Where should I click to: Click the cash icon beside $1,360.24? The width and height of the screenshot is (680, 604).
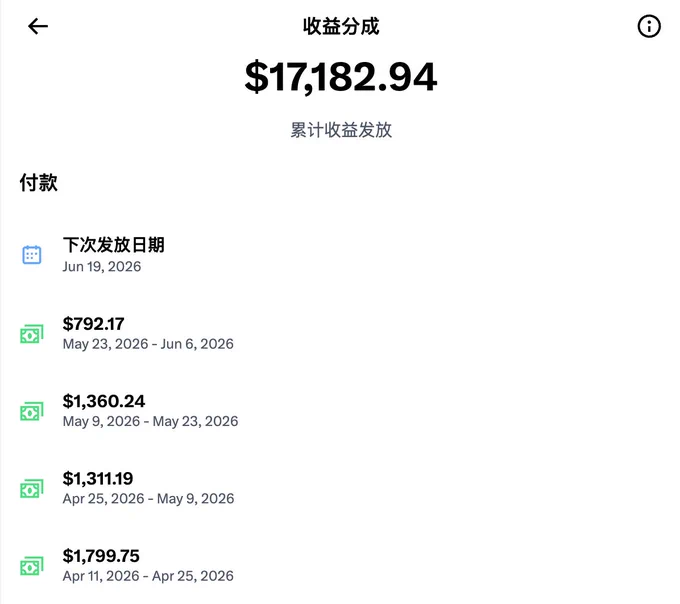32,411
